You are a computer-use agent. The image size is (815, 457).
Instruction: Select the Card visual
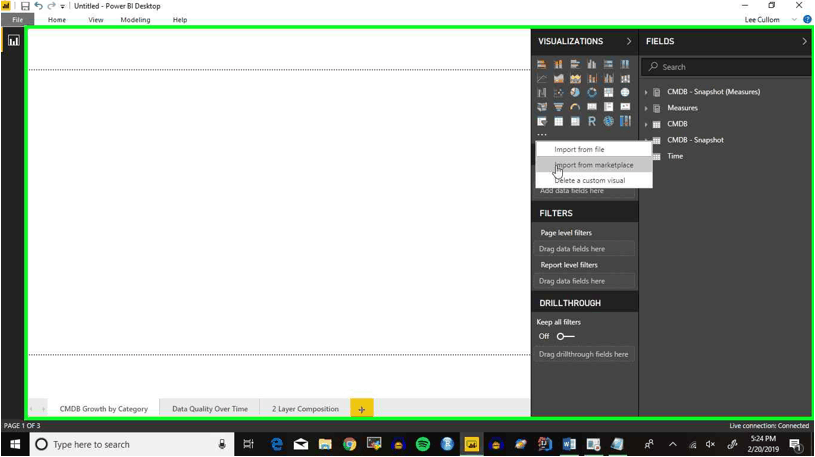pyautogui.click(x=591, y=107)
